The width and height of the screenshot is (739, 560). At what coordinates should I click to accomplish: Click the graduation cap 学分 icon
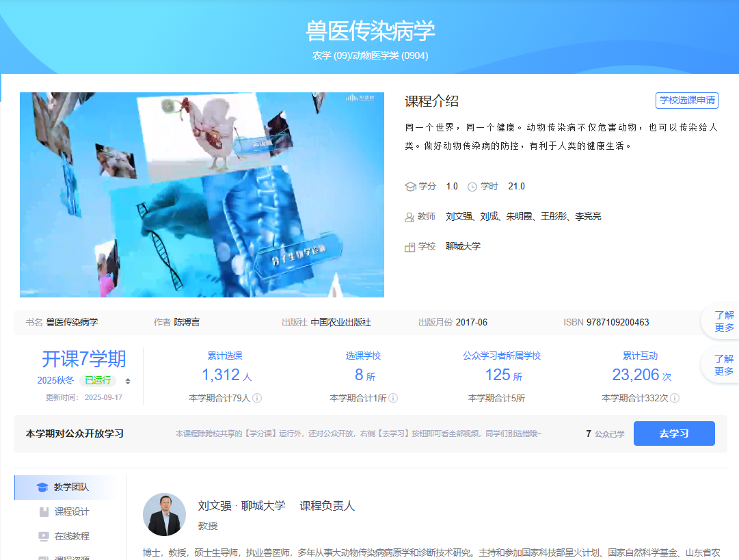click(410, 187)
